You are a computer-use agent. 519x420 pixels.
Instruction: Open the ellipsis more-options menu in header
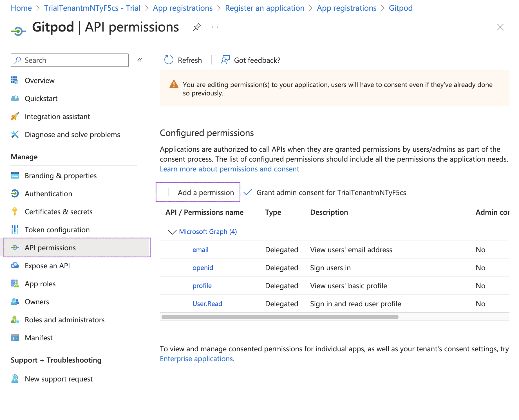215,27
